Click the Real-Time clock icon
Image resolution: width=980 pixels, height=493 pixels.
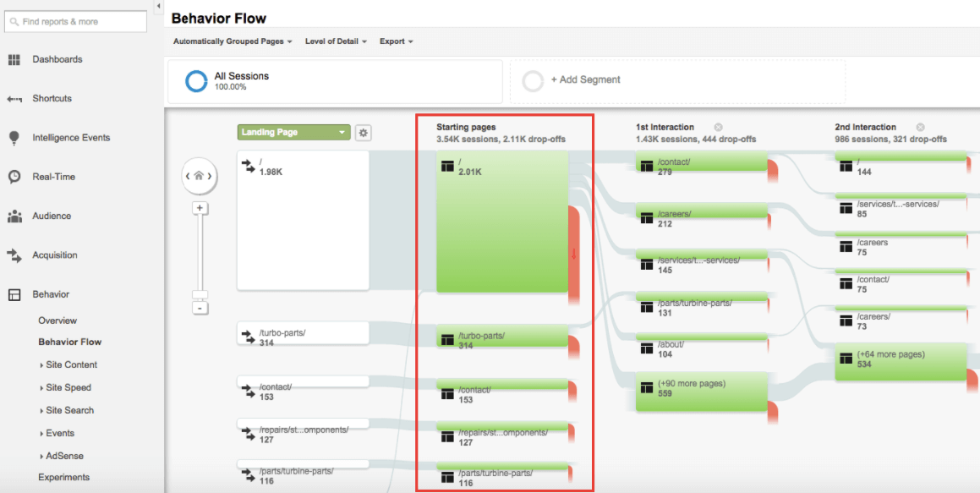tap(14, 177)
